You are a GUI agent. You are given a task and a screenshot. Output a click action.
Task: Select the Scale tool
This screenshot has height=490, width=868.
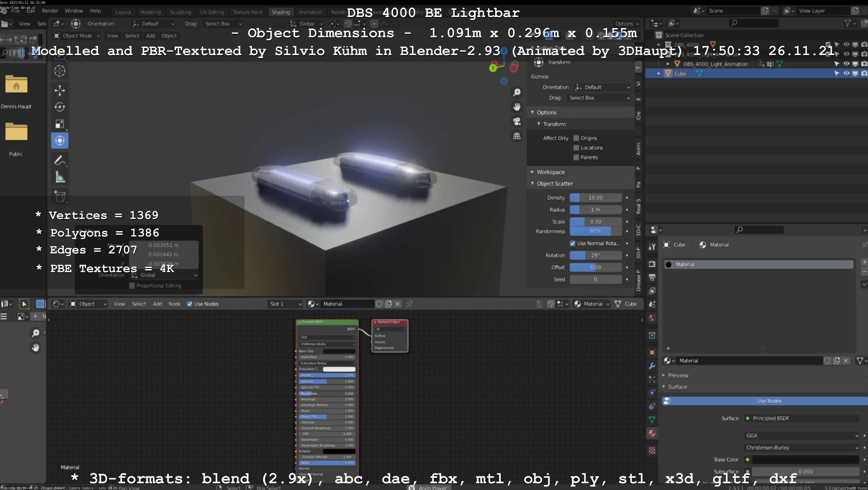[60, 124]
